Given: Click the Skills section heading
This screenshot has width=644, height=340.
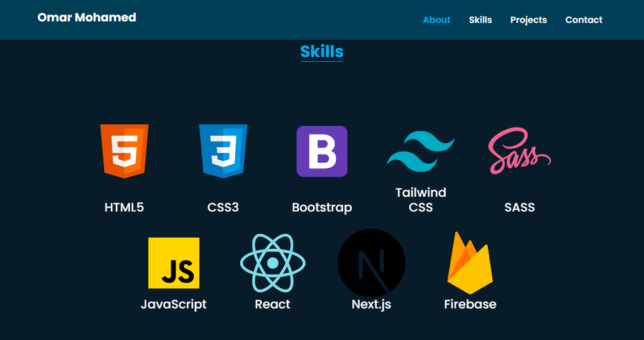Looking at the screenshot, I should click(x=322, y=52).
